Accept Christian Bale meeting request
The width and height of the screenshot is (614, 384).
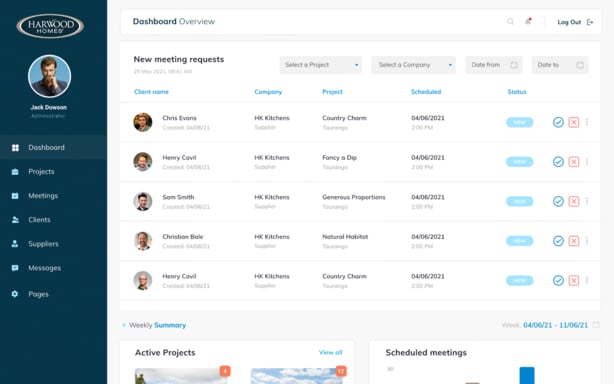pos(558,241)
